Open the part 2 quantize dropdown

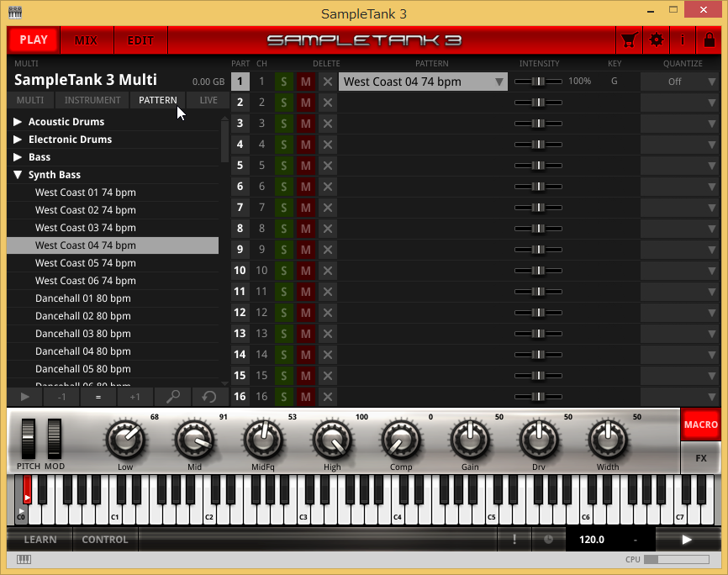(x=680, y=103)
